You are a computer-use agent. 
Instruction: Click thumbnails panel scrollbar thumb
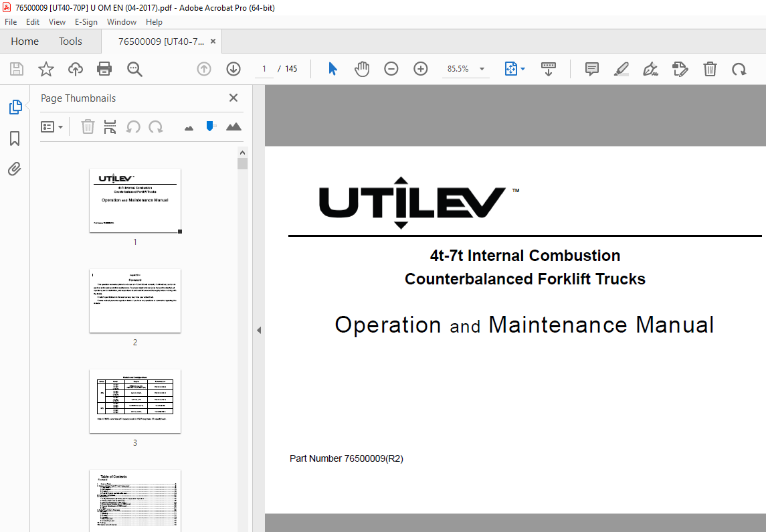pos(242,163)
